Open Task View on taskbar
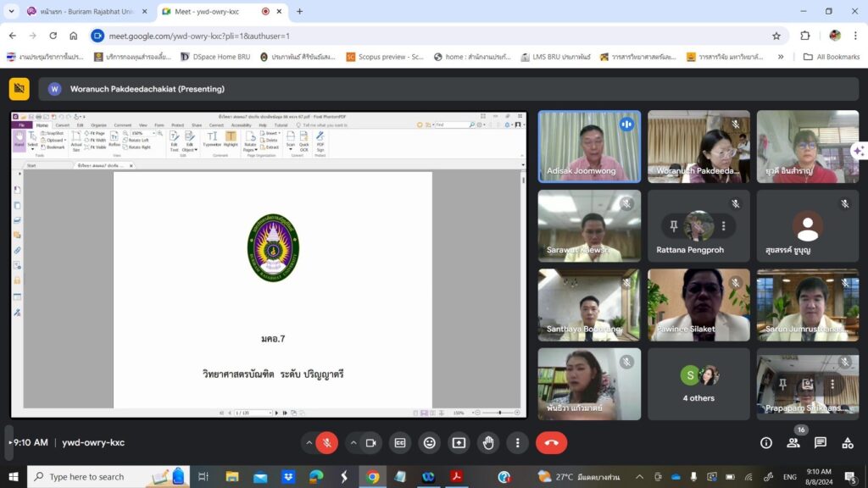 click(203, 476)
